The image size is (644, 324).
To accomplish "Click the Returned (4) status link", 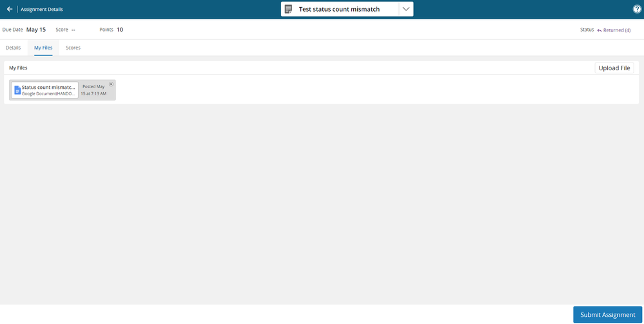I will [x=617, y=30].
